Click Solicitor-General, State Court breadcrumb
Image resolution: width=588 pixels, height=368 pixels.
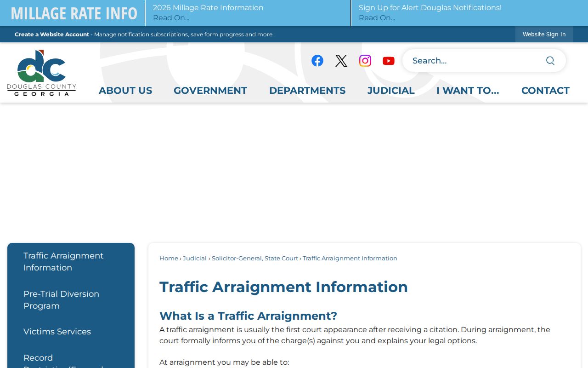pyautogui.click(x=255, y=259)
